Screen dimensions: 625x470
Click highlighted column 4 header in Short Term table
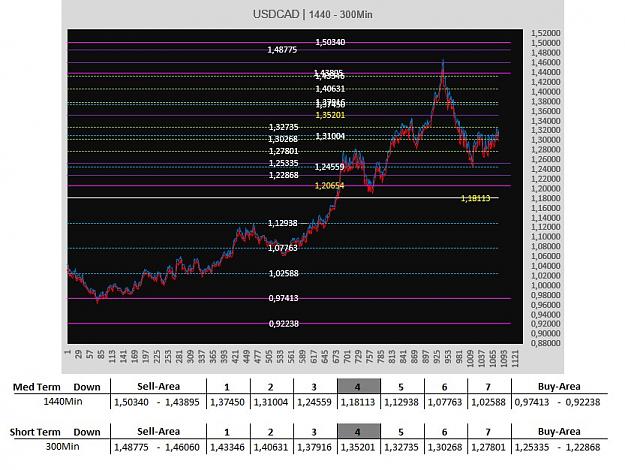point(359,431)
